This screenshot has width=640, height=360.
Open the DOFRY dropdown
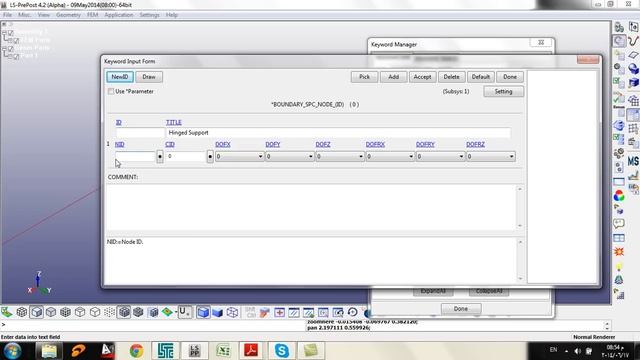(x=440, y=156)
